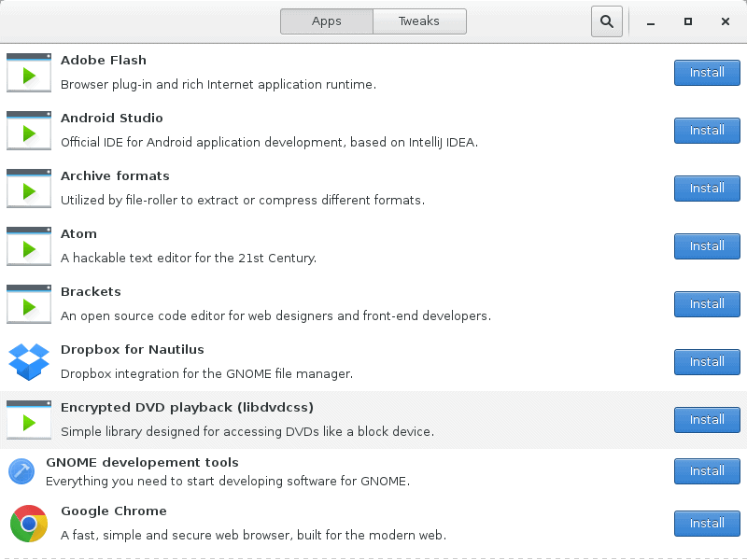Select 'GNOME developement tools' title
The width and height of the screenshot is (747, 560).
pos(143,462)
